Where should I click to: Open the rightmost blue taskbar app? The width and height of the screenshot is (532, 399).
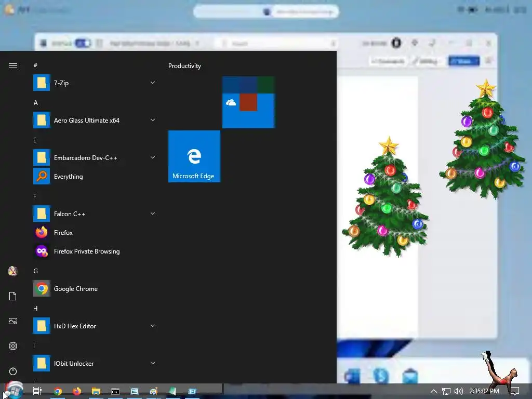[x=192, y=392]
